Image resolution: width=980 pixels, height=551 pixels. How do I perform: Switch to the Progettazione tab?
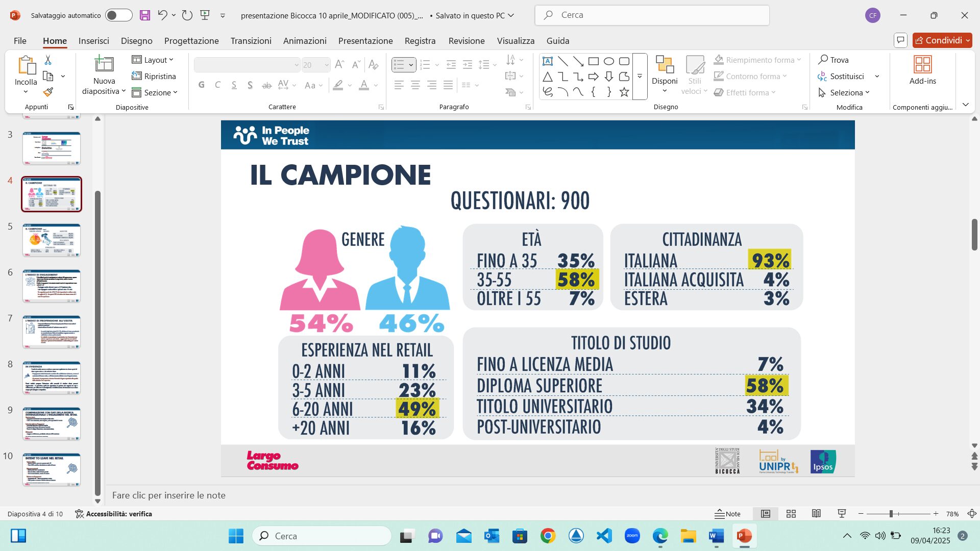(x=191, y=41)
